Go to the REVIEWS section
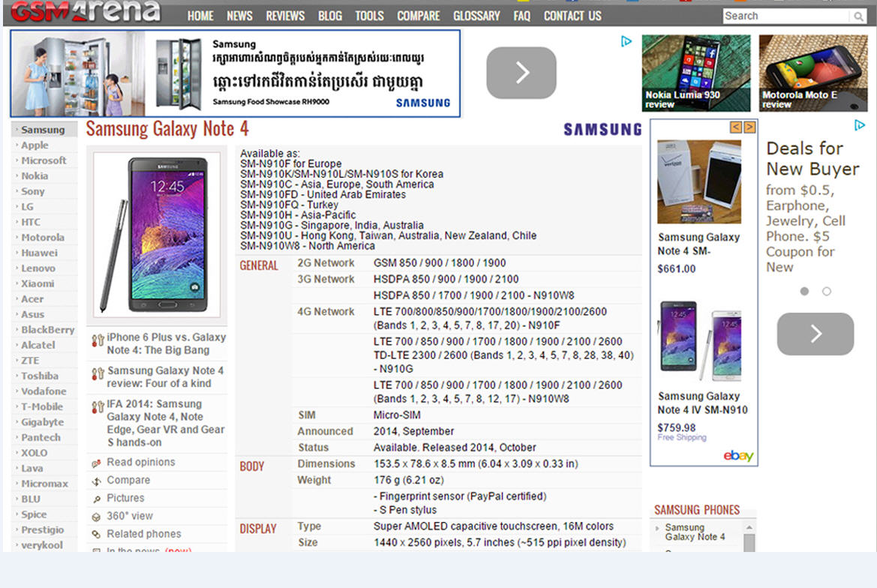This screenshot has height=588, width=877. pyautogui.click(x=285, y=16)
